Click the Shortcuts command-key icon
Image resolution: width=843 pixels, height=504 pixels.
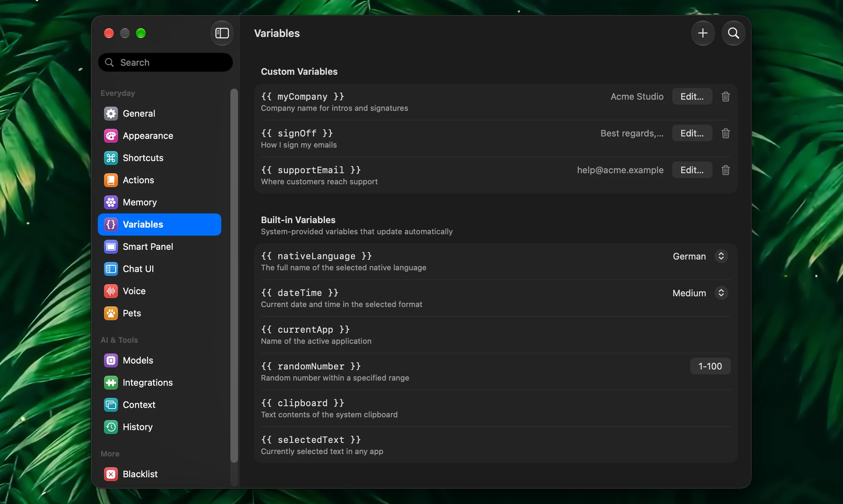111,158
